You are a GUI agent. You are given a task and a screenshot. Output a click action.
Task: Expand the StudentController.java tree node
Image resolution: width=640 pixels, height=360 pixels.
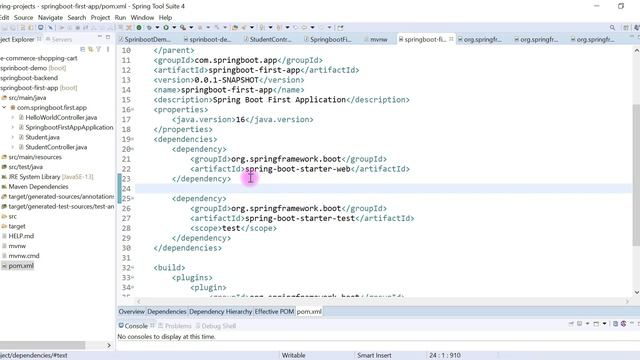pos(13,147)
